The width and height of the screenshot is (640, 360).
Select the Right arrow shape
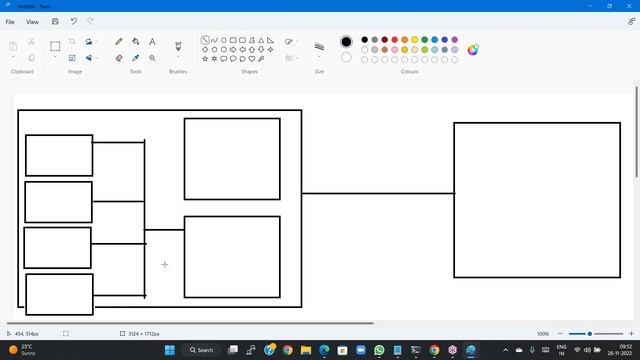coord(233,49)
